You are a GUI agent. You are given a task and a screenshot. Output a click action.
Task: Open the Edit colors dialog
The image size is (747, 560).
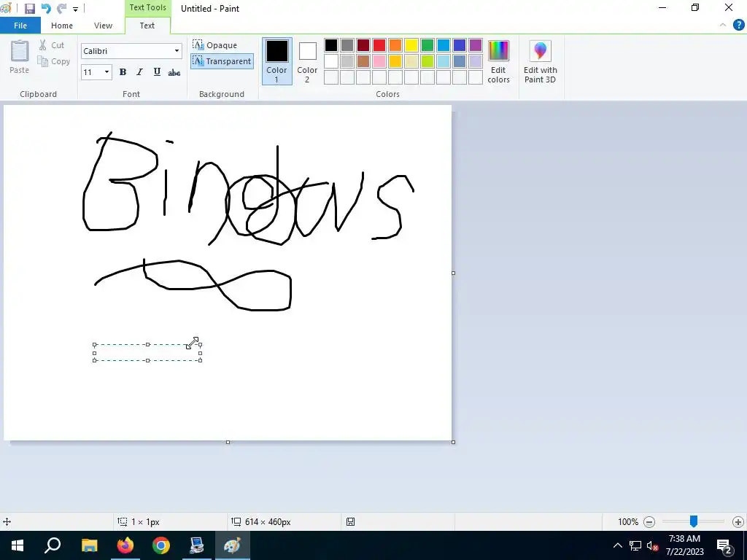coord(498,61)
